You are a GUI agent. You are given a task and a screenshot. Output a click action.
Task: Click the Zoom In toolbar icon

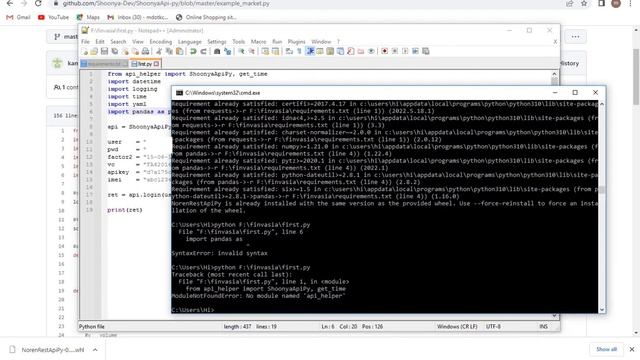pyautogui.click(x=241, y=51)
